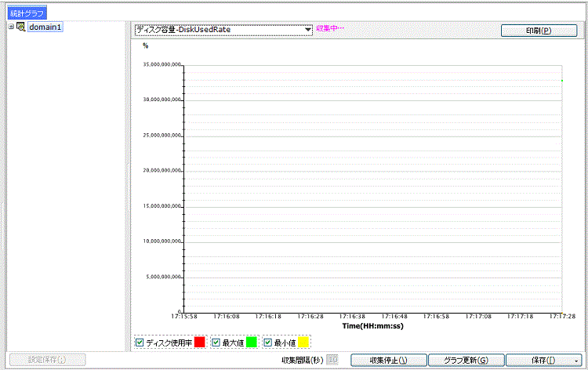Open the 保存 button dropdown arrow

575,360
